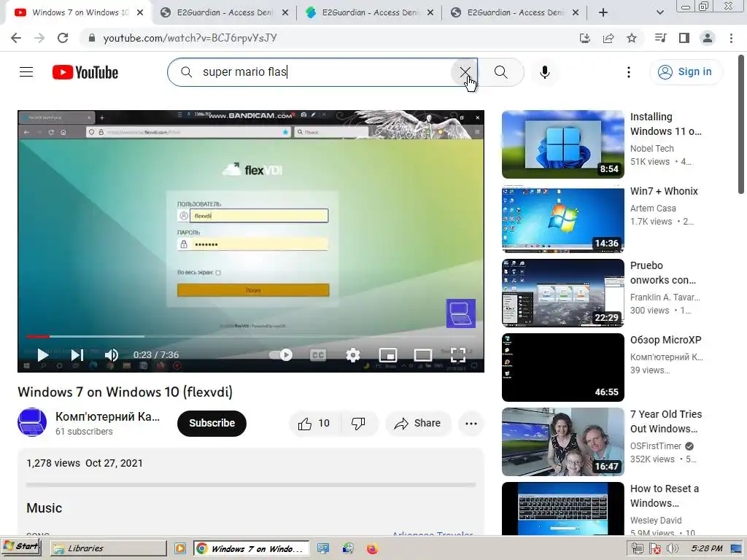
Task: Seek on the video progress bar
Action: point(251,336)
